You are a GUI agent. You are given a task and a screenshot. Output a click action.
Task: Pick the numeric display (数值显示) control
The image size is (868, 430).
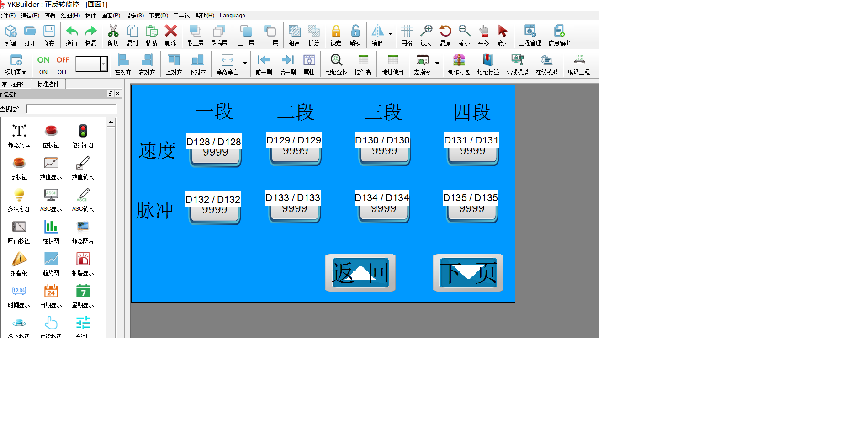51,168
